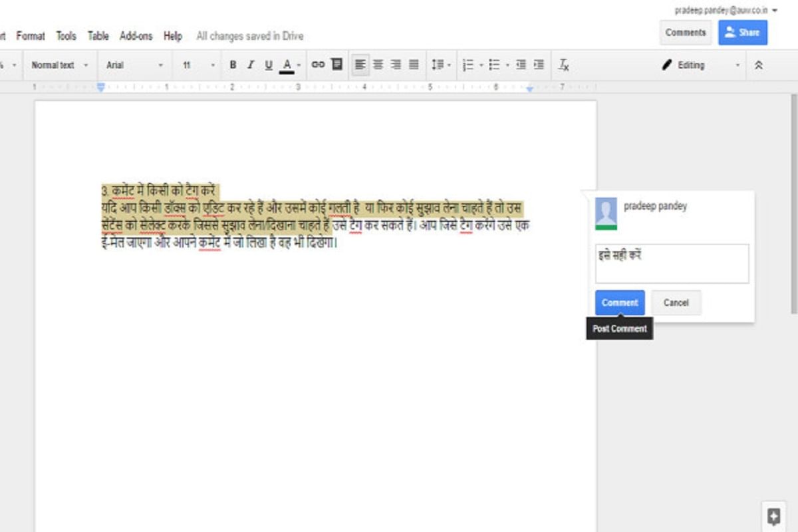
Task: Toggle bold formatting
Action: coord(232,65)
